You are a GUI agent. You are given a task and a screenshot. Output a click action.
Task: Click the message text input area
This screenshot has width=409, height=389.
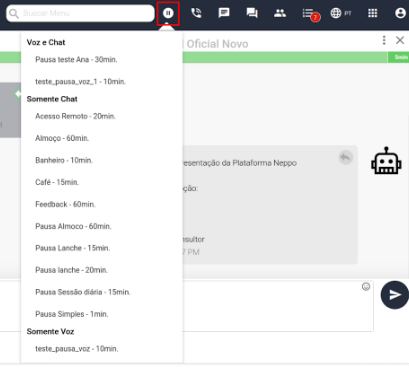click(278, 306)
